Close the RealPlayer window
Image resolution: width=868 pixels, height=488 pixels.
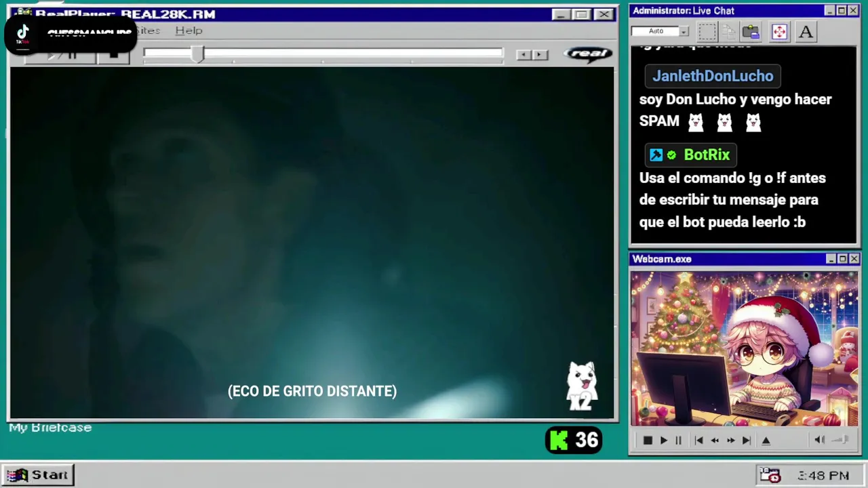tap(604, 14)
